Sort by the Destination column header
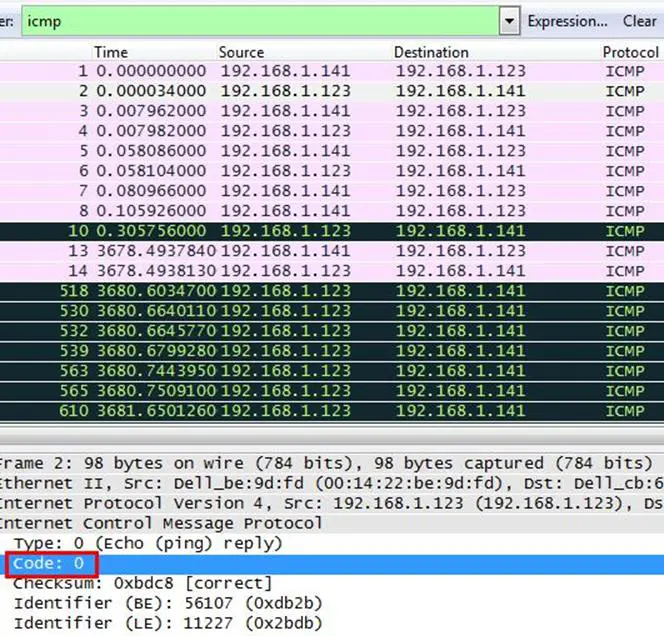Viewport: 664px width, 636px height. click(x=432, y=52)
